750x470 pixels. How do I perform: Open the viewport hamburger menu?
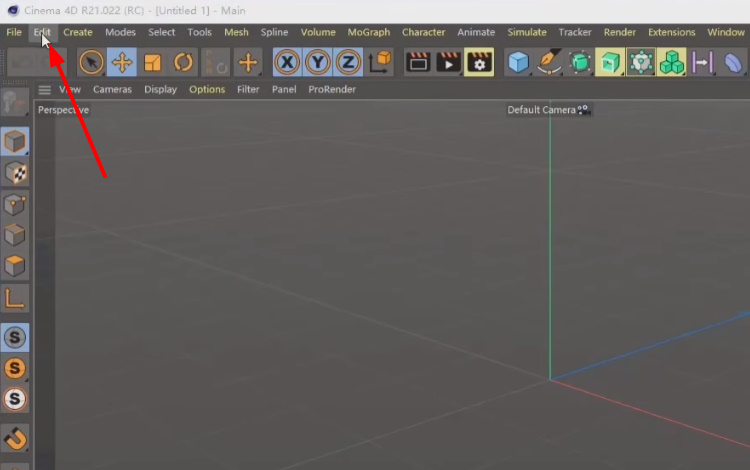point(44,90)
